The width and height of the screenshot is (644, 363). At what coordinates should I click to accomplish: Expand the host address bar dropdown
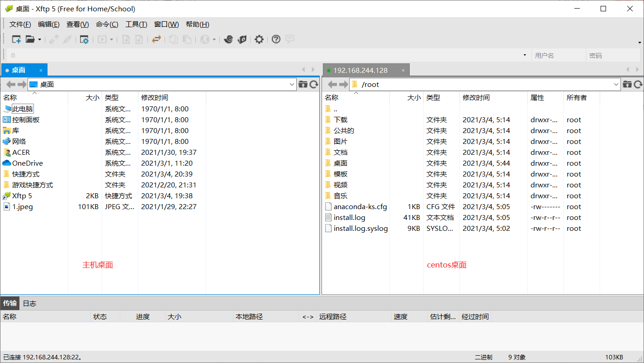(525, 55)
